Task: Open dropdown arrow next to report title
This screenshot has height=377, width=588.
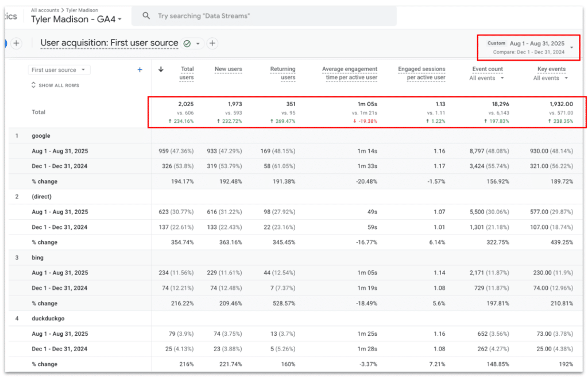Action: pos(198,44)
